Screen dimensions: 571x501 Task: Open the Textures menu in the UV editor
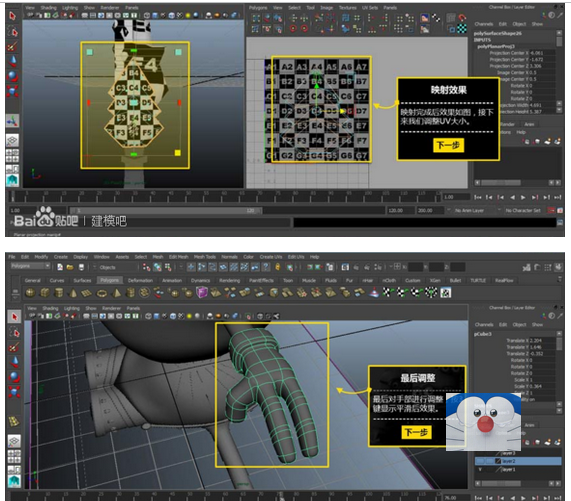point(347,8)
